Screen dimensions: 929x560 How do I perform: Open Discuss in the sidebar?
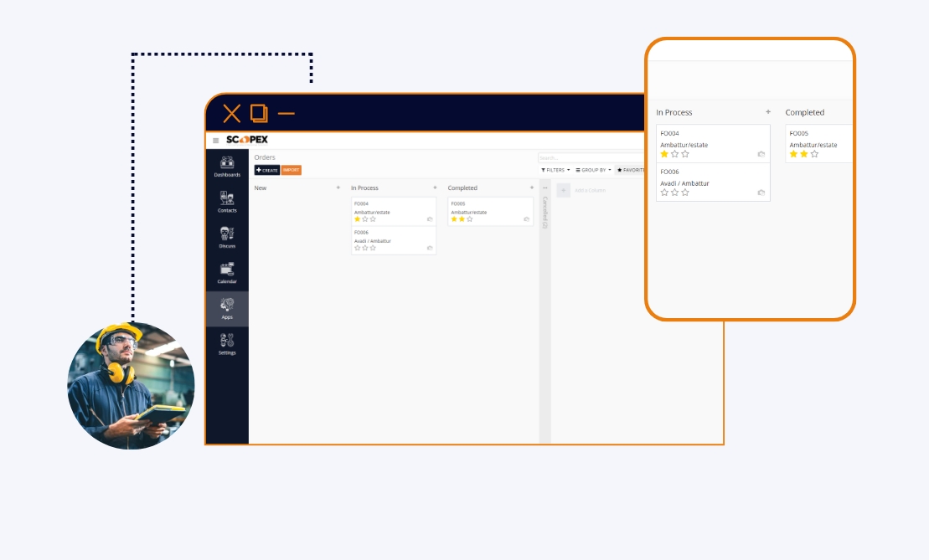click(x=227, y=238)
